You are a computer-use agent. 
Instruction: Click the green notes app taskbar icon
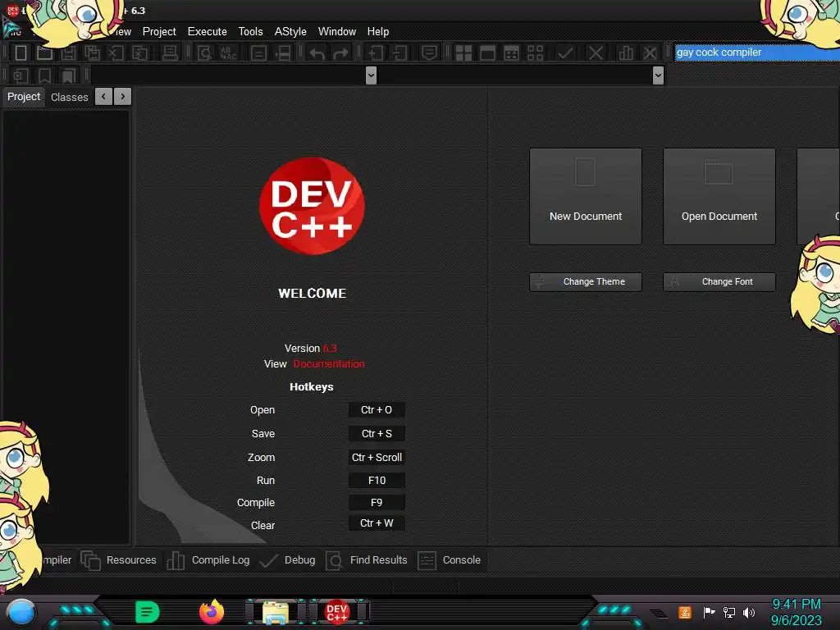pos(148,612)
